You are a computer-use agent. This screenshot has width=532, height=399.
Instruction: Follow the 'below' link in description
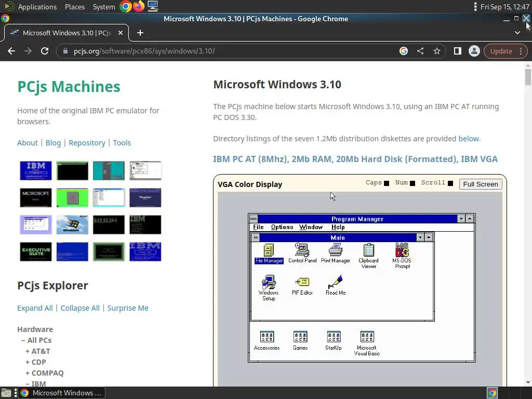click(x=469, y=138)
